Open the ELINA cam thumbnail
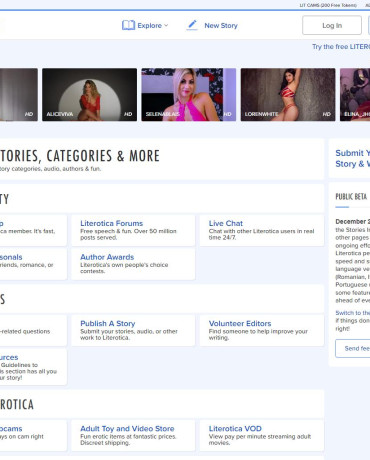 355,95
